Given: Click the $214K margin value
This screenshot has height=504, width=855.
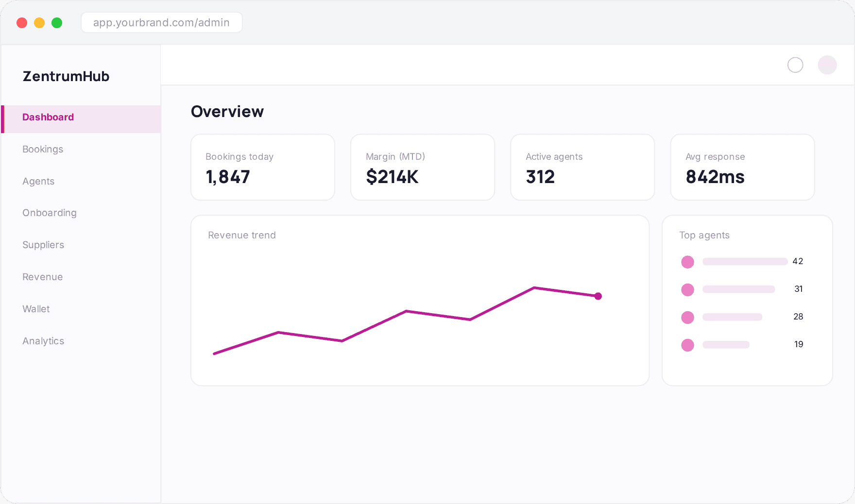Looking at the screenshot, I should pyautogui.click(x=392, y=177).
